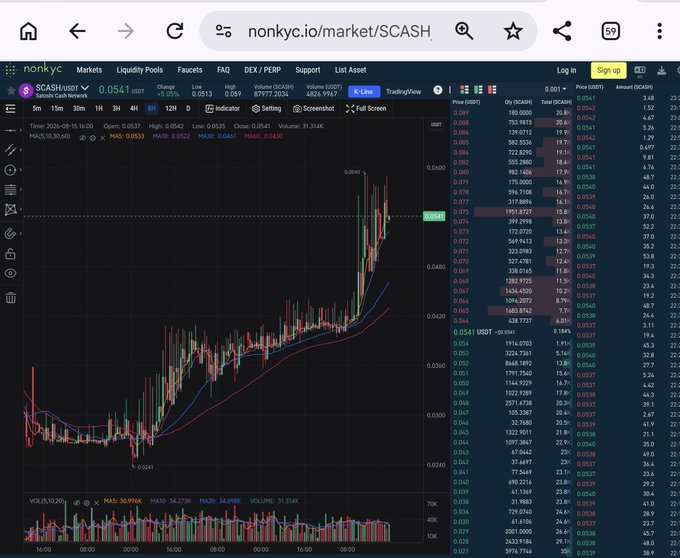
Task: Open the DEX / PERP menu item
Action: point(262,70)
